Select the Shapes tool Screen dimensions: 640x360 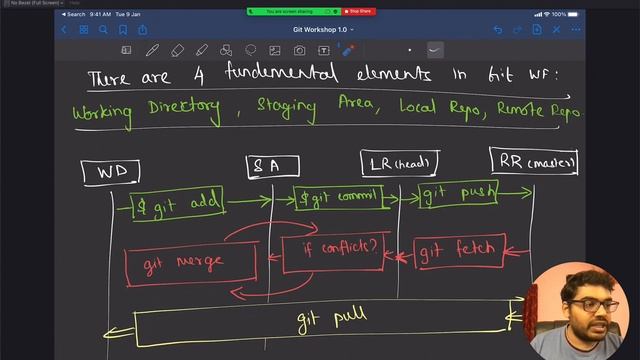click(226, 50)
